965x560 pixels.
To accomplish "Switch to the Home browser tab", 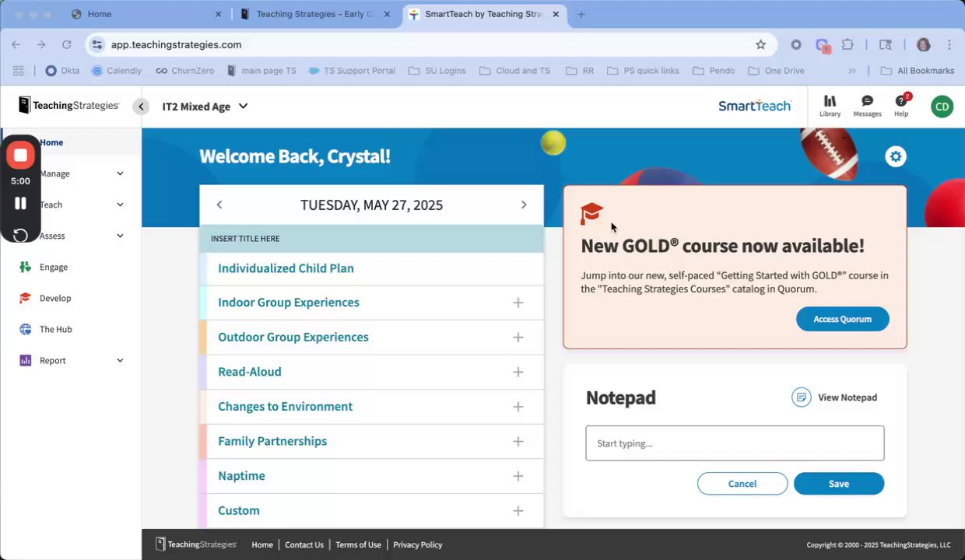I will pyautogui.click(x=146, y=14).
